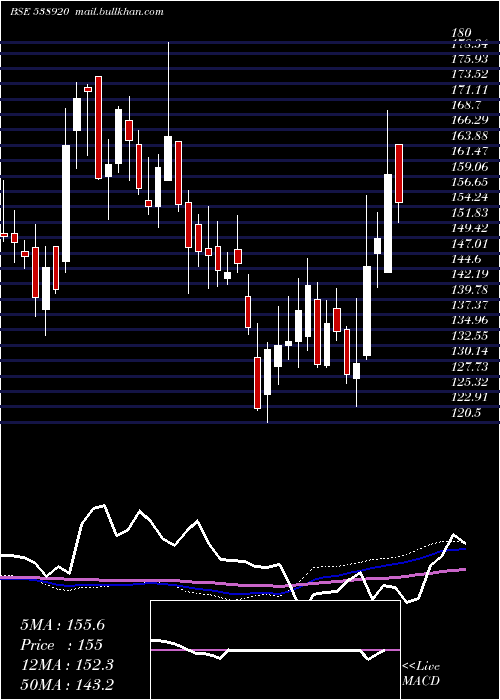Click the 144.6 price axis label
Screen dimensions: 500x700
tap(466, 259)
